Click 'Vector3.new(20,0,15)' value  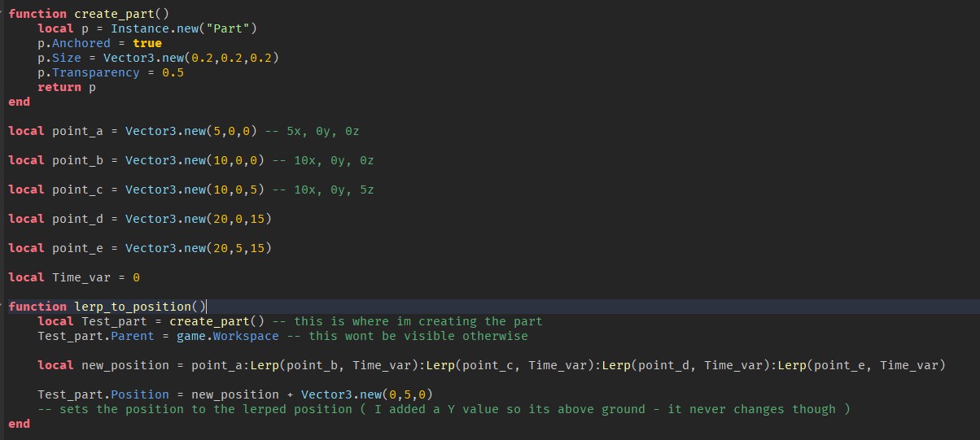[199, 219]
